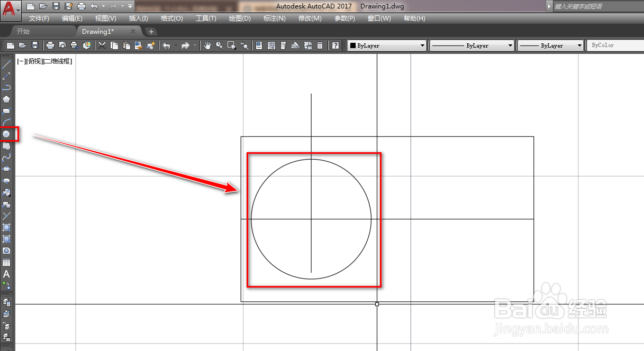Select the Polyline tool
Screen dimensions: 644x351
tap(6, 88)
